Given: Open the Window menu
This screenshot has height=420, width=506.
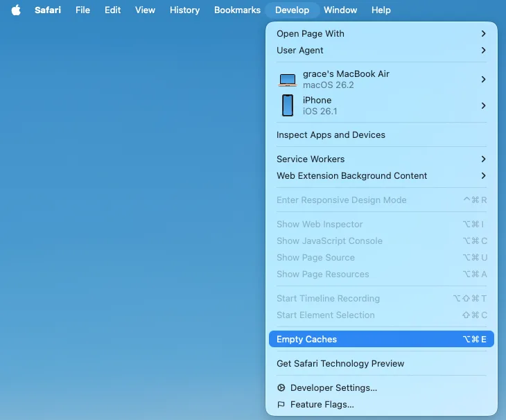Looking at the screenshot, I should [340, 10].
